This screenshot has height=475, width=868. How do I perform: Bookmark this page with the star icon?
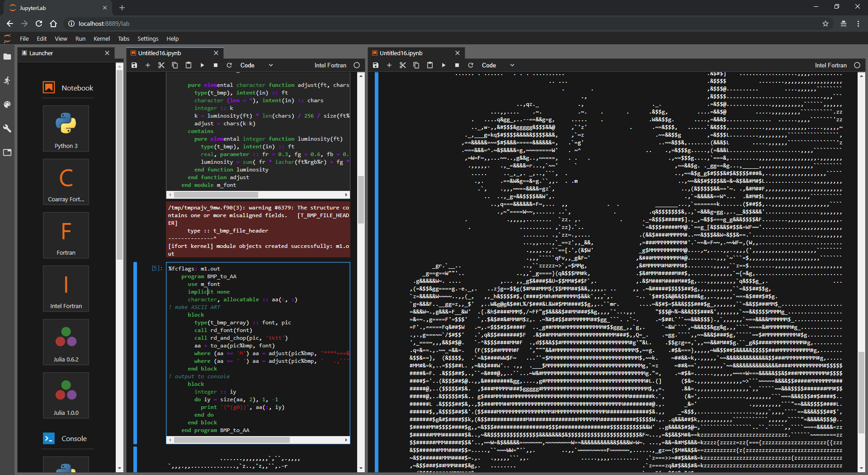tap(826, 24)
